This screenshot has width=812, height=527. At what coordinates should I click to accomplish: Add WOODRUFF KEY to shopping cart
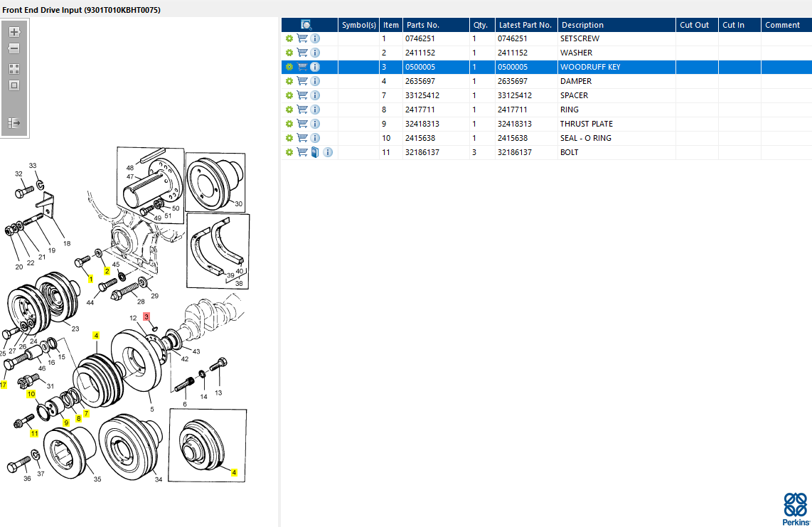point(302,67)
